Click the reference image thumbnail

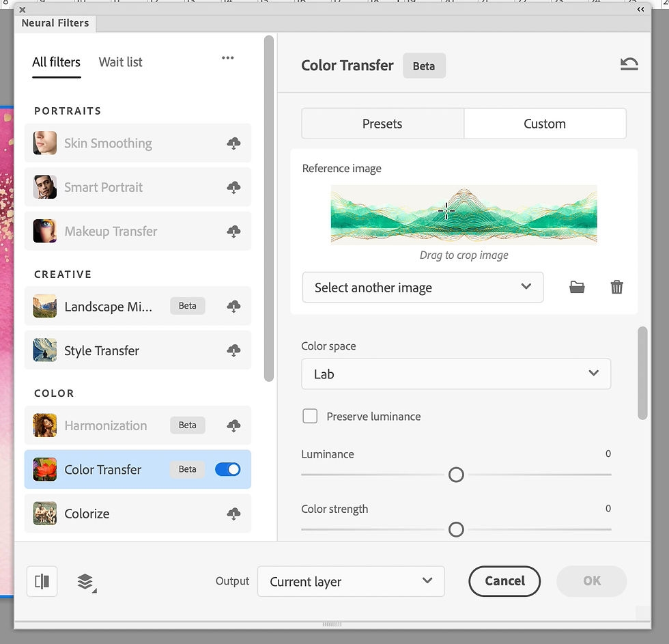point(464,214)
